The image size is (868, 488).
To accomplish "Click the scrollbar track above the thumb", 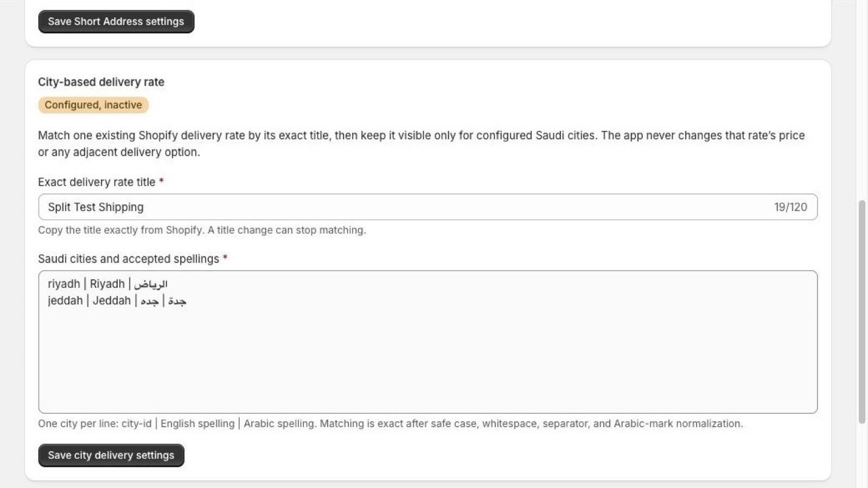I will [861, 100].
